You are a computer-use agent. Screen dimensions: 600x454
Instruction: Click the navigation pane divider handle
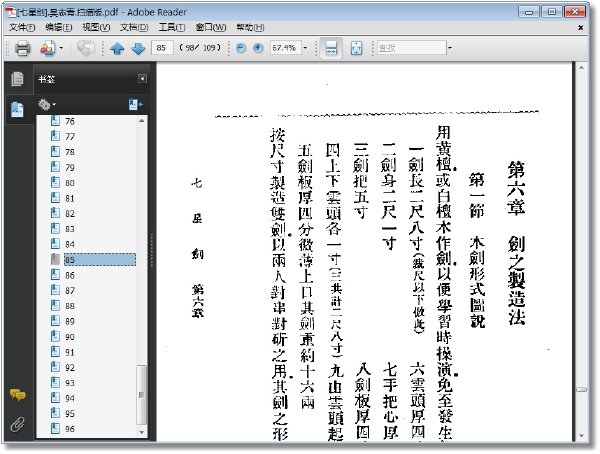(152, 251)
